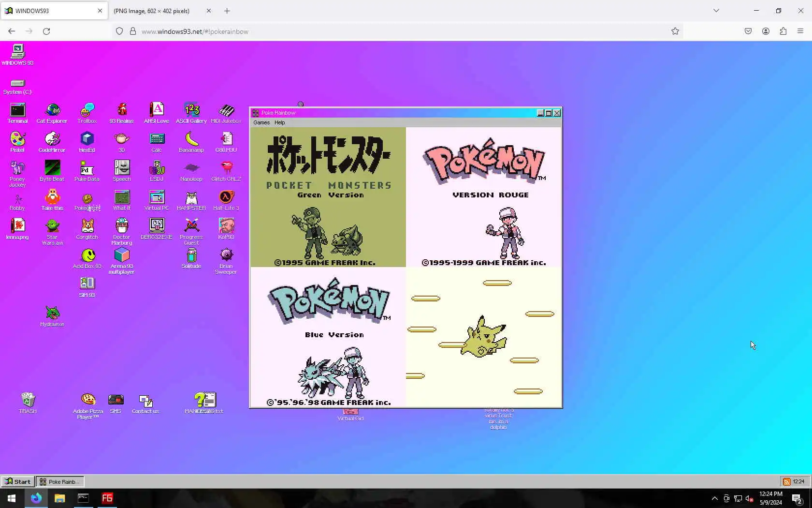Screen dimensions: 812x508
Task: Open the Hydra.exe icon
Action: (52, 316)
